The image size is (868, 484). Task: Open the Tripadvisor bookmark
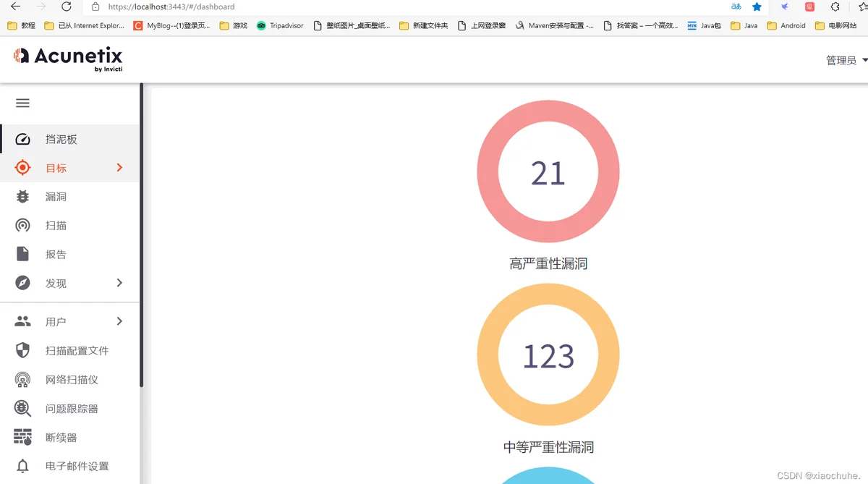280,25
